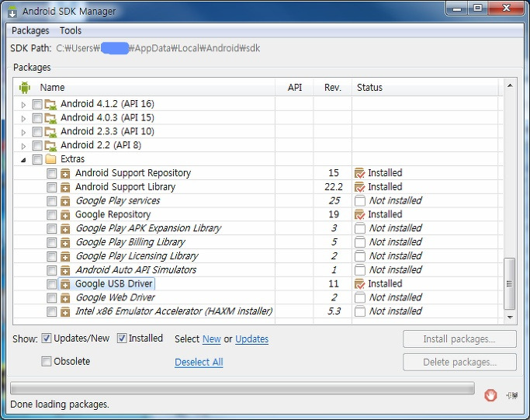The height and width of the screenshot is (420, 530).
Task: Select the Android Support Library row
Action: pos(258,187)
